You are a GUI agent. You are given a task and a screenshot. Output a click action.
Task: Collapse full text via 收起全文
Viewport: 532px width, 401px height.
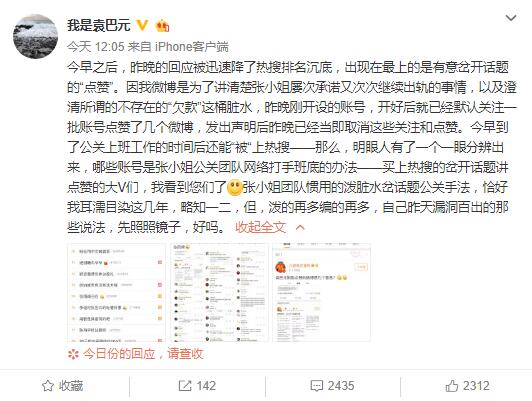click(x=260, y=227)
